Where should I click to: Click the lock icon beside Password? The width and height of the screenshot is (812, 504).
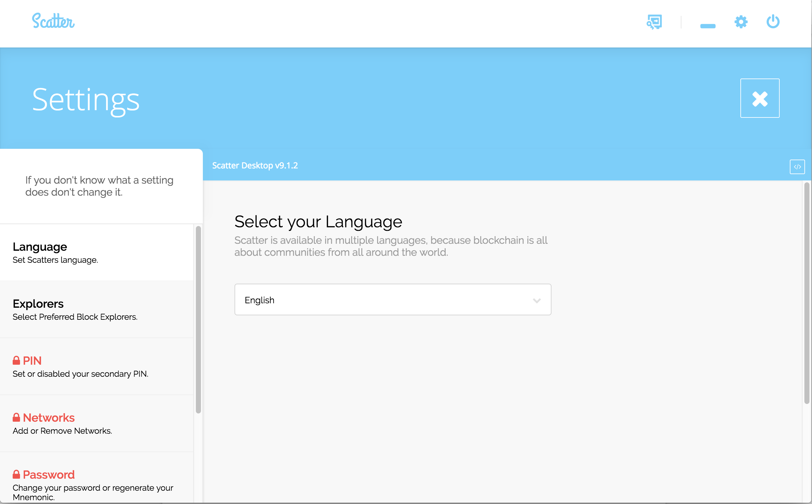[16, 474]
